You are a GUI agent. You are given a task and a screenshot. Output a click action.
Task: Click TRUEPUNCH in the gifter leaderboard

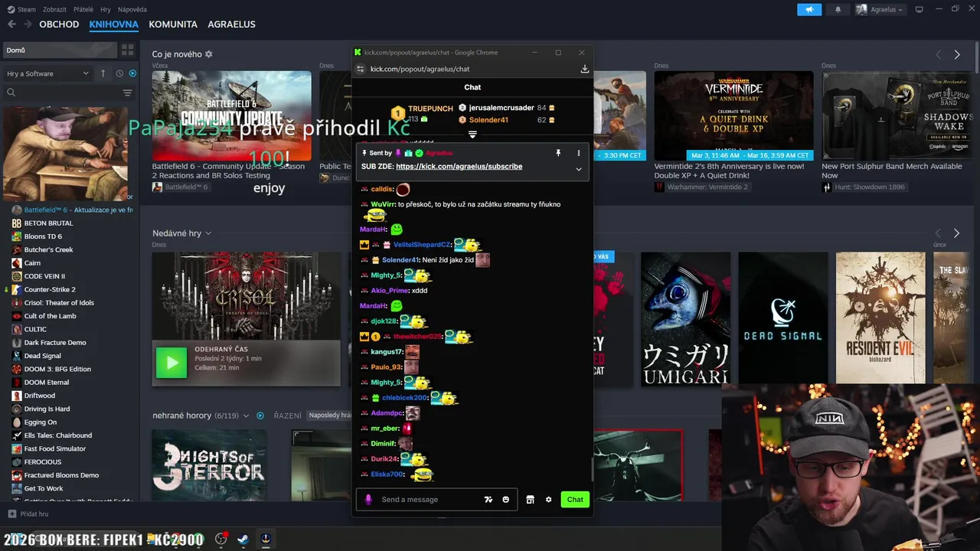(430, 109)
